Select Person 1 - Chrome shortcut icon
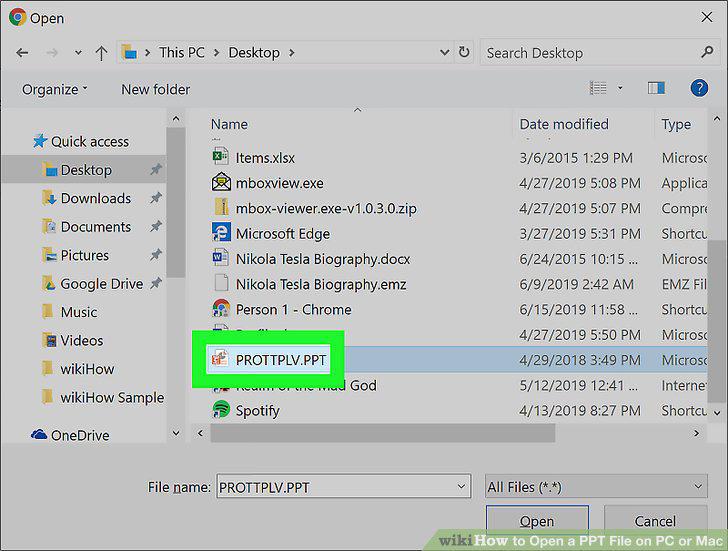728x551 pixels. 221,309
